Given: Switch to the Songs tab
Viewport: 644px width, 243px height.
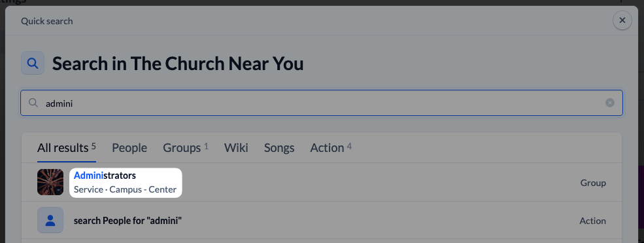Looking at the screenshot, I should coord(279,147).
